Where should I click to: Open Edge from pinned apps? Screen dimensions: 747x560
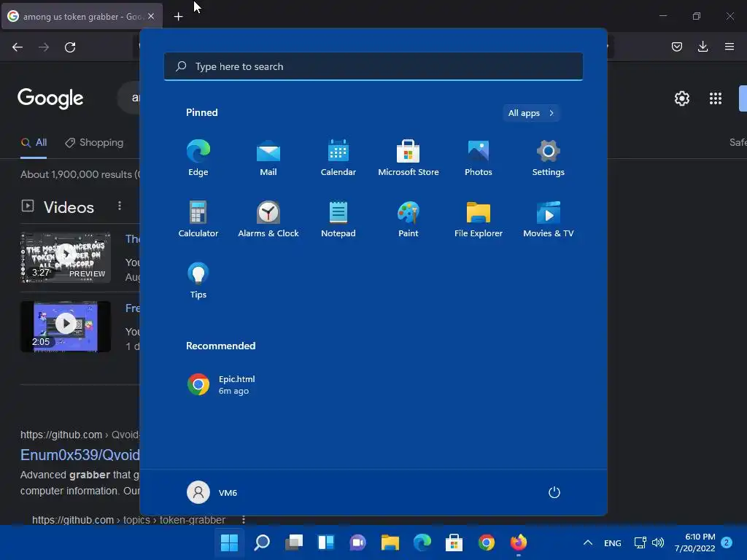click(x=198, y=157)
